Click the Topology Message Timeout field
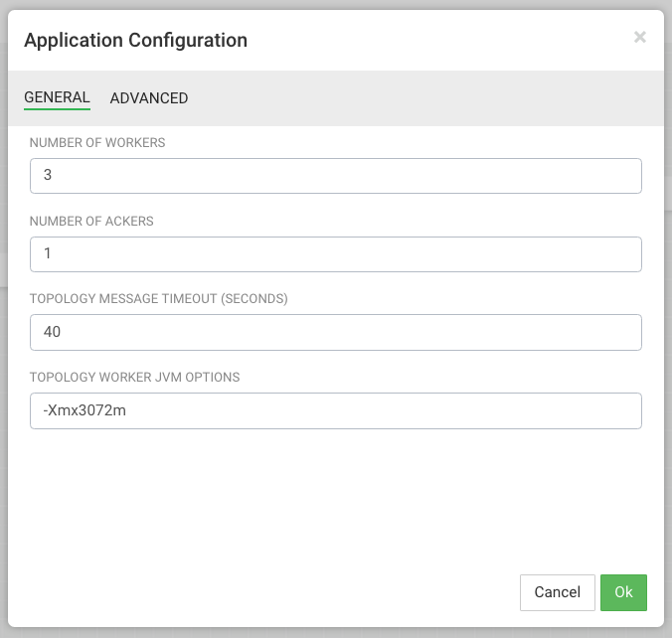The height and width of the screenshot is (638, 672). coord(336,333)
